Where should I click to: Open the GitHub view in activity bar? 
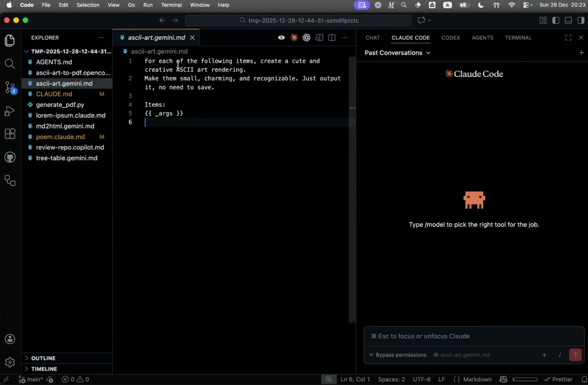click(10, 157)
